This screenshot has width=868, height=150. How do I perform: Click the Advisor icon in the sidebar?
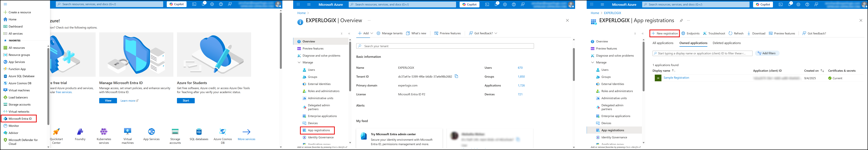(x=5, y=133)
